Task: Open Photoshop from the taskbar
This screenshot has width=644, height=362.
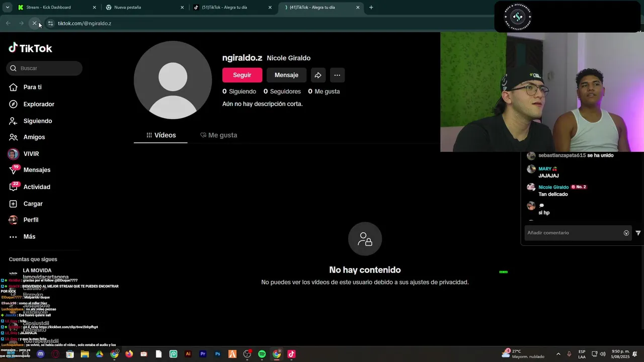Action: point(218,354)
